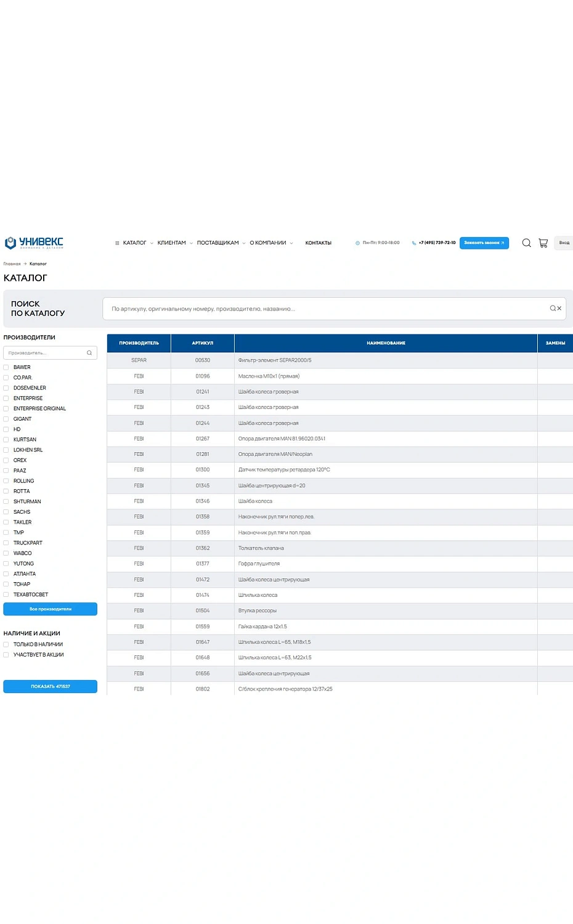573x924 pixels.
Task: Click Датчик температуры ретардера 120°C
Action: tap(284, 469)
